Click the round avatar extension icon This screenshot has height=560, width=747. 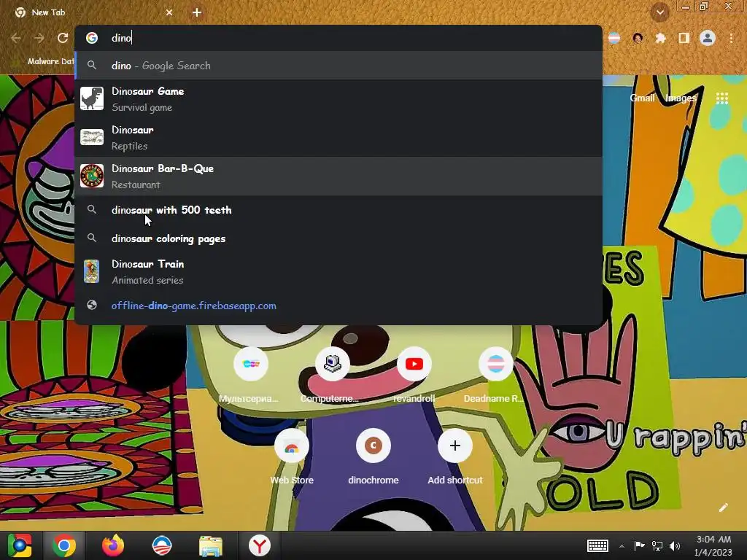(x=638, y=38)
